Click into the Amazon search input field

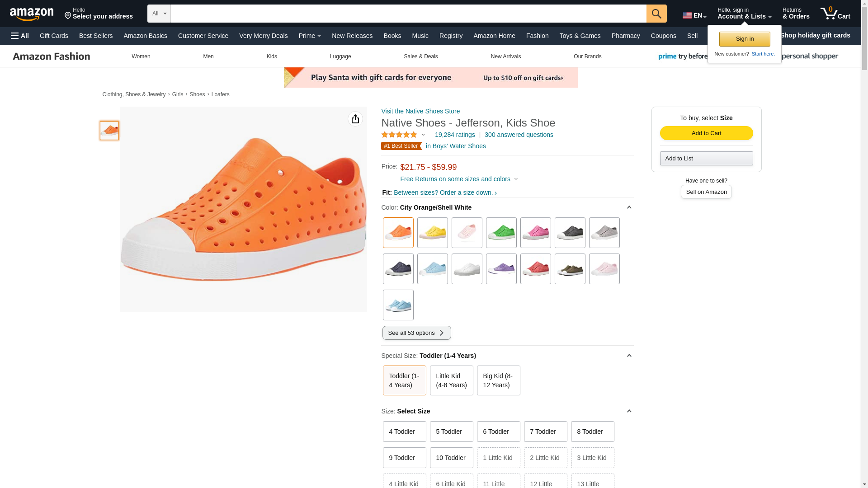(x=408, y=14)
